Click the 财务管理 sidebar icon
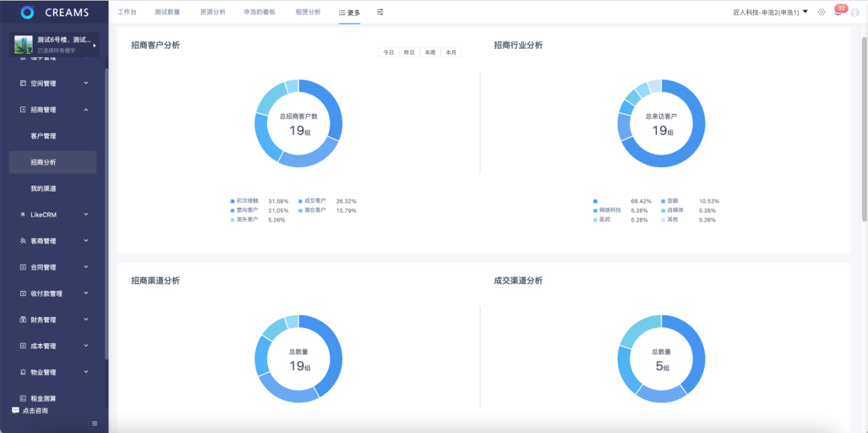Viewport: 868px width, 433px height. point(23,320)
